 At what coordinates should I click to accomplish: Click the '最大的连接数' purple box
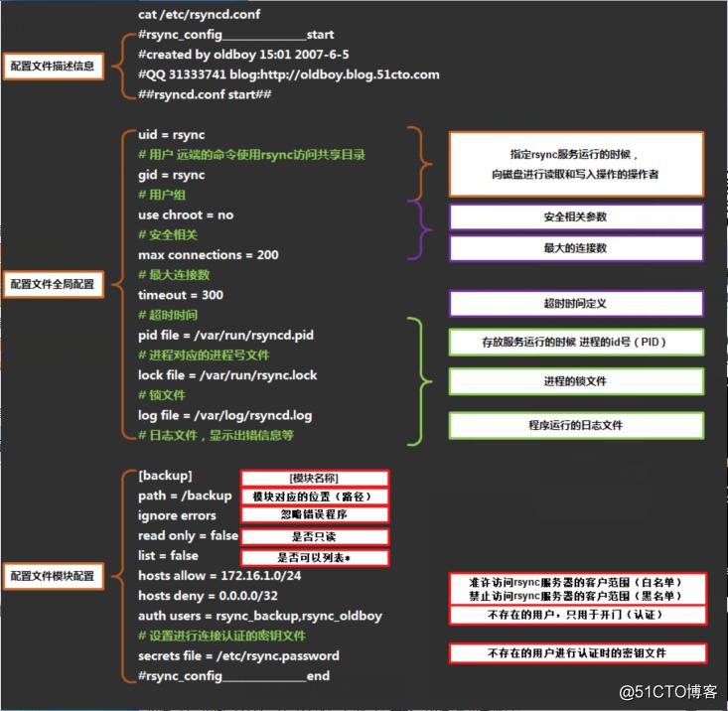[576, 248]
